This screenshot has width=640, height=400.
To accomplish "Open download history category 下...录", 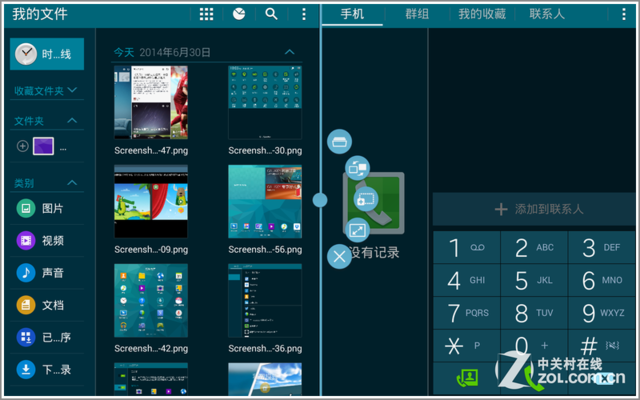I will point(47,369).
